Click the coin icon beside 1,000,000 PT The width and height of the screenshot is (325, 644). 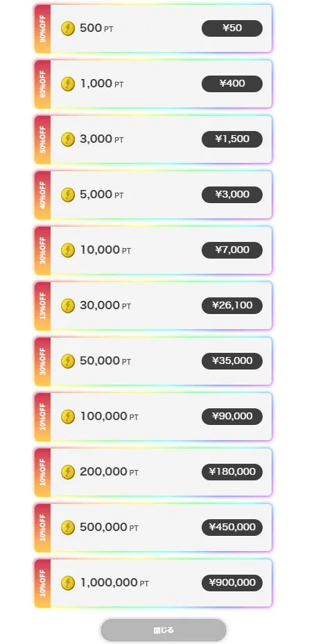click(68, 583)
